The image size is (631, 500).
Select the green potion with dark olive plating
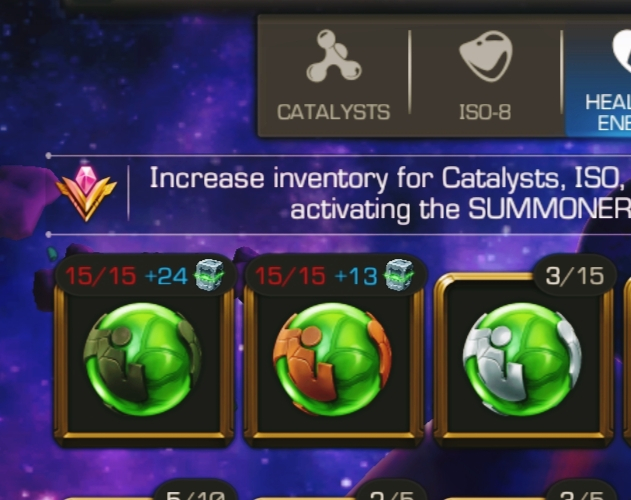(143, 359)
